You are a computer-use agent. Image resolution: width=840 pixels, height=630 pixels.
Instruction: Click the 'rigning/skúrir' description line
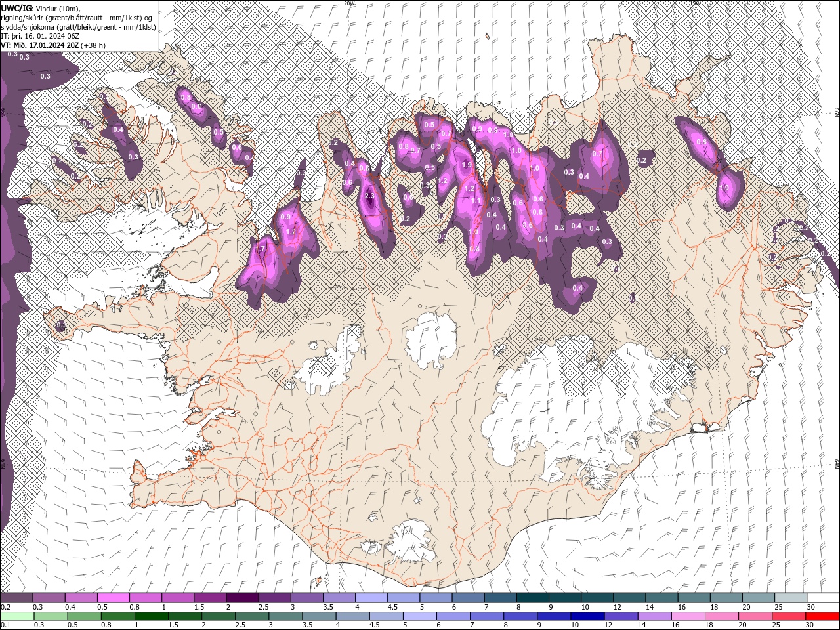[x=76, y=17]
